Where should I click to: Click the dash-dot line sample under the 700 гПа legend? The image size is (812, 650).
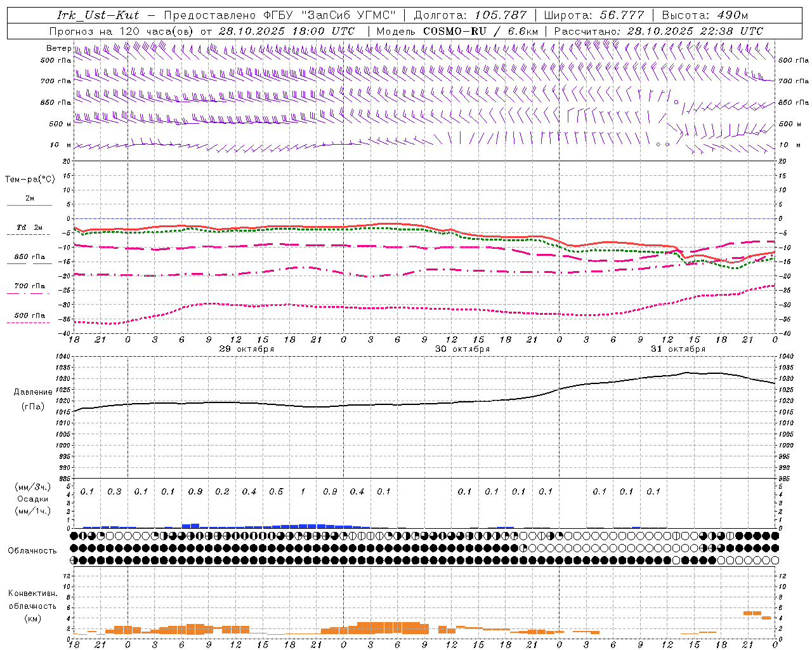pos(29,293)
